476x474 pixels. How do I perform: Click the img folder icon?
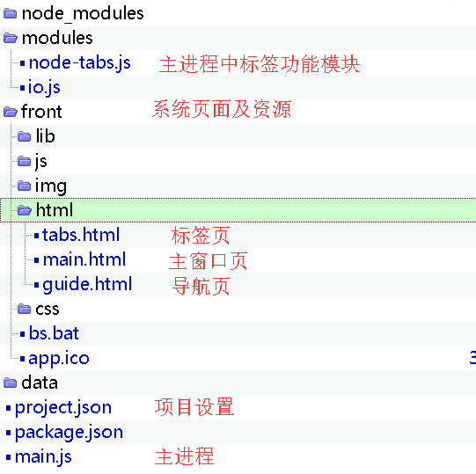[x=24, y=186]
